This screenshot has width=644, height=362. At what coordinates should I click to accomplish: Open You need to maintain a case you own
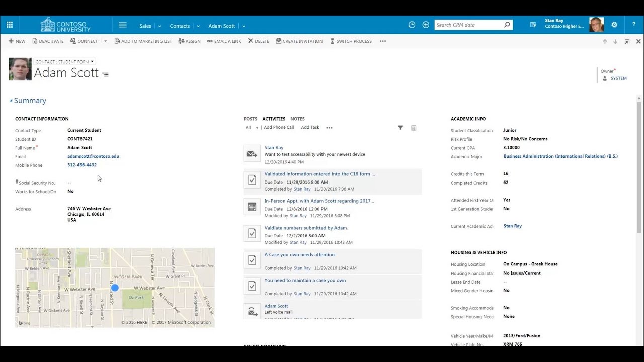[x=305, y=280]
